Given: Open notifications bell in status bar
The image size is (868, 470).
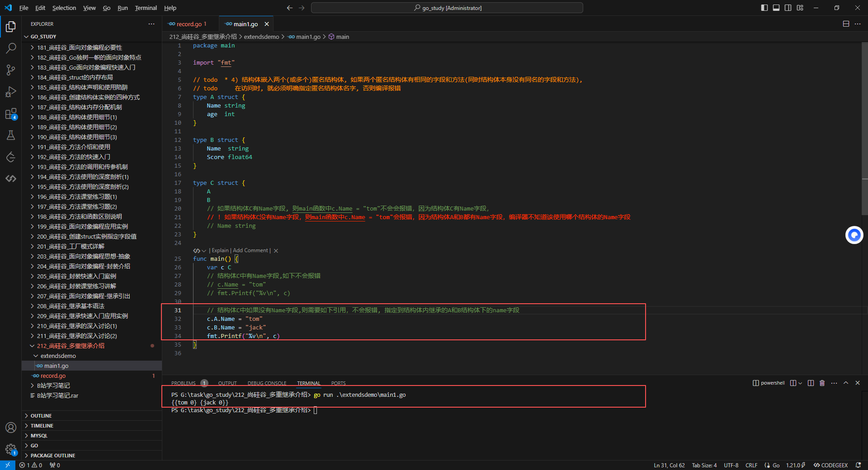Looking at the screenshot, I should pyautogui.click(x=858, y=465).
